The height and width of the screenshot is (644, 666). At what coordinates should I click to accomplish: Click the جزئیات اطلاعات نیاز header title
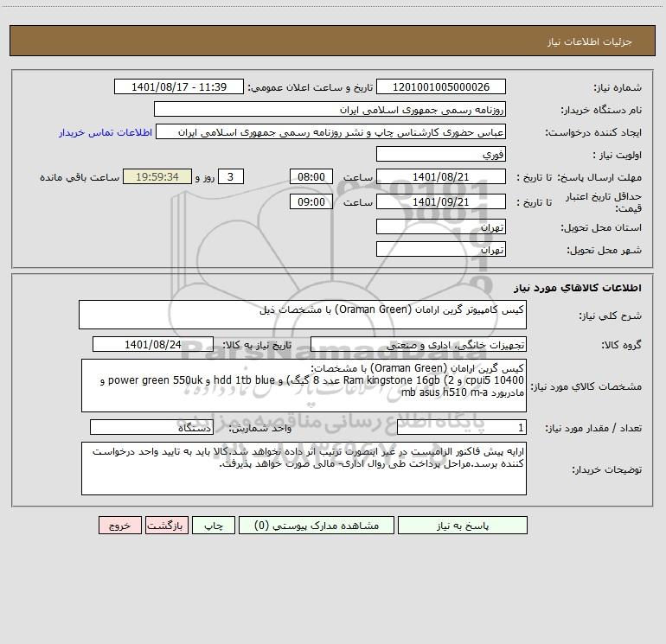click(589, 41)
